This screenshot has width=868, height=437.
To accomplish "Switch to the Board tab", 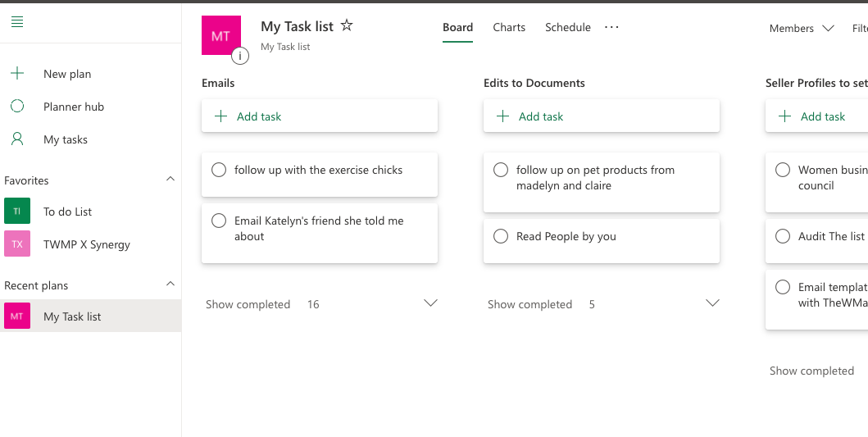I will coord(458,27).
